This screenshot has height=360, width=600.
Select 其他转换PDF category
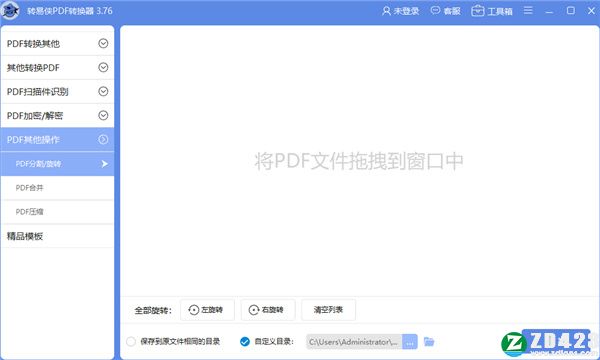click(x=57, y=68)
